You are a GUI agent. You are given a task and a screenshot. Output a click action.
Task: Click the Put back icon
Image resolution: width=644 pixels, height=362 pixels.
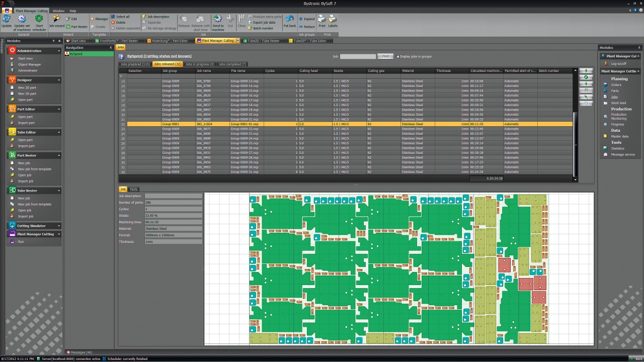coord(290,19)
